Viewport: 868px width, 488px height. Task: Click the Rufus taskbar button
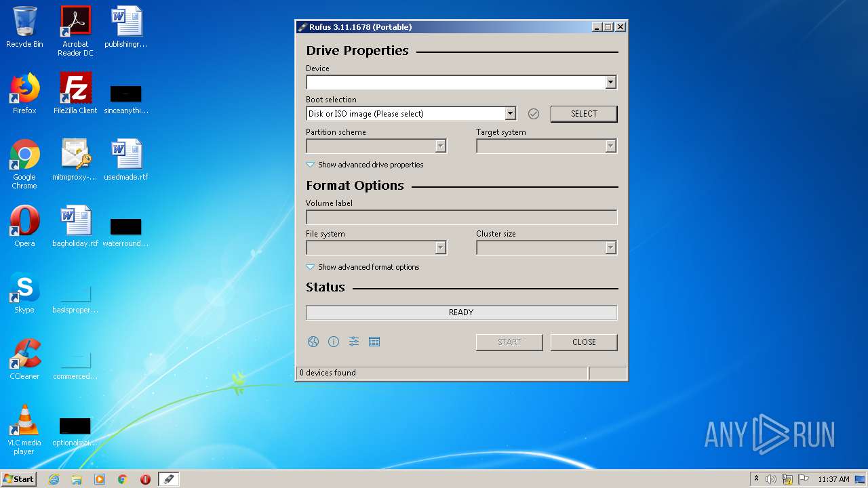coord(169,479)
